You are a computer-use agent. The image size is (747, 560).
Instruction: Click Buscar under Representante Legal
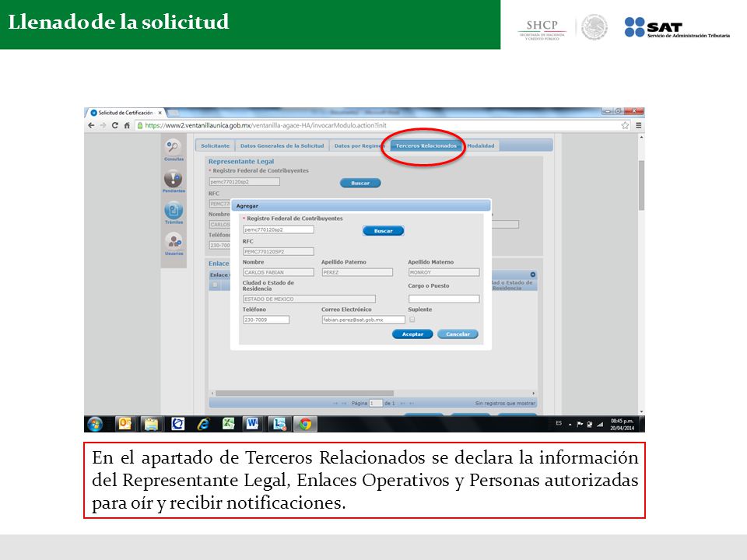[360, 183]
